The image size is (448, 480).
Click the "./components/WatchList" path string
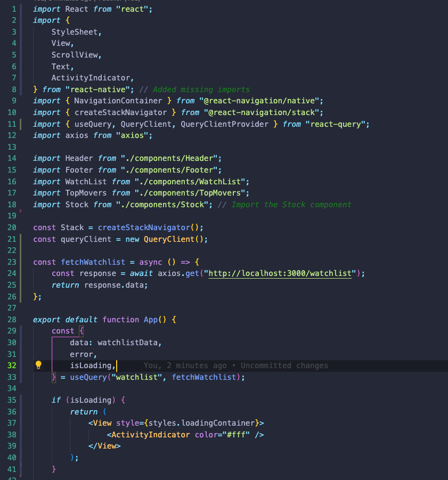pyautogui.click(x=190, y=182)
